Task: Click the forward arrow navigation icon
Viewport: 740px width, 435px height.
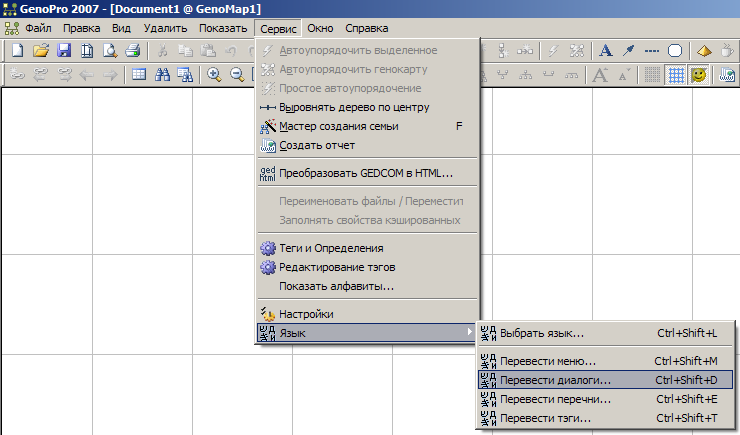Action: tap(110, 75)
